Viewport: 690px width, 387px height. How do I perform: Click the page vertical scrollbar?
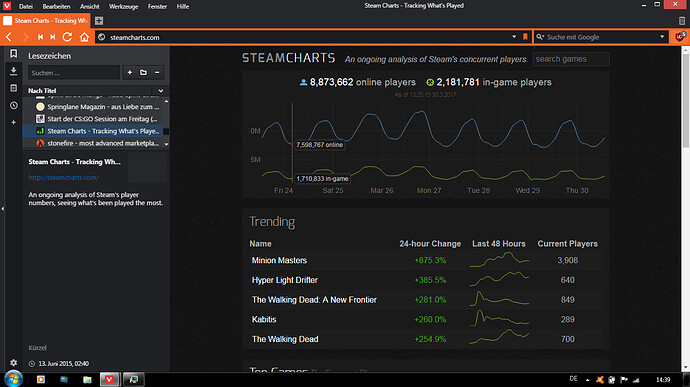coord(686,209)
